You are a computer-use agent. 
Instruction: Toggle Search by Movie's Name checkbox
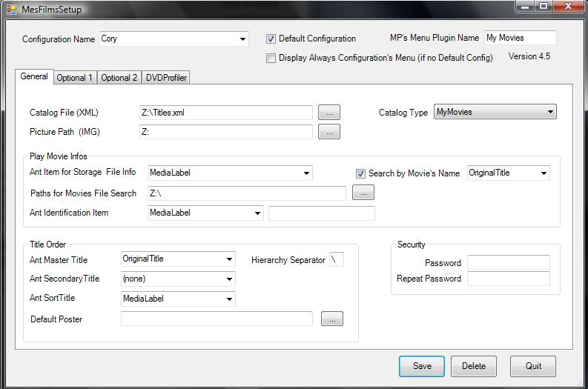click(x=361, y=173)
